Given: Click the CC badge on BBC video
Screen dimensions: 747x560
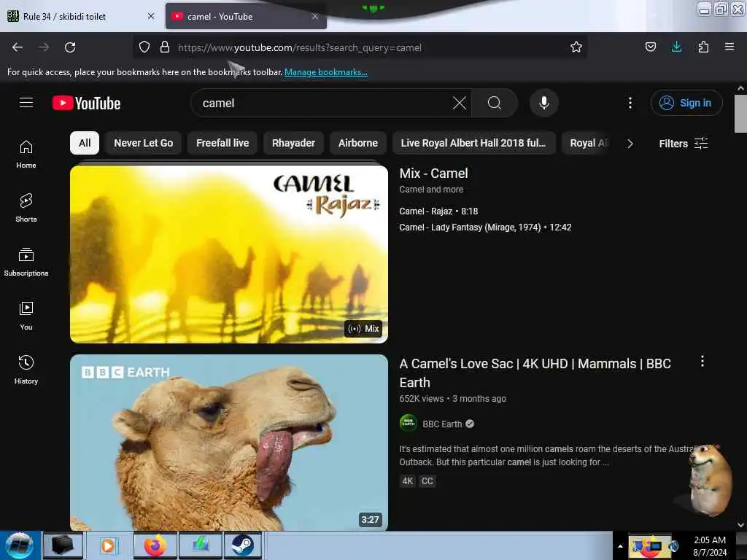Looking at the screenshot, I should pos(427,481).
